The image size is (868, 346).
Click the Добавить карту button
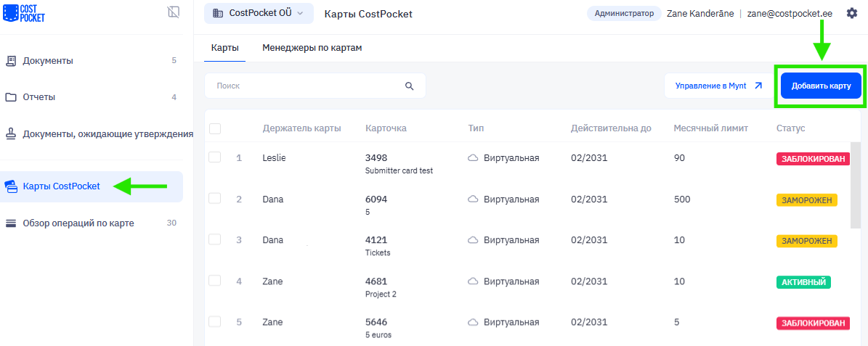coord(821,86)
